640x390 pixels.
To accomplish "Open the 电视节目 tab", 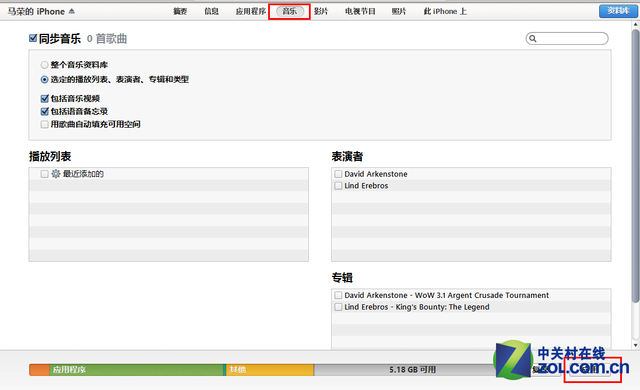I will point(360,11).
